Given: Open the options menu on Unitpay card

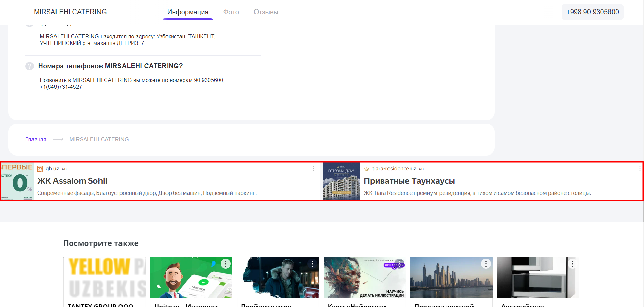Looking at the screenshot, I should (x=226, y=264).
